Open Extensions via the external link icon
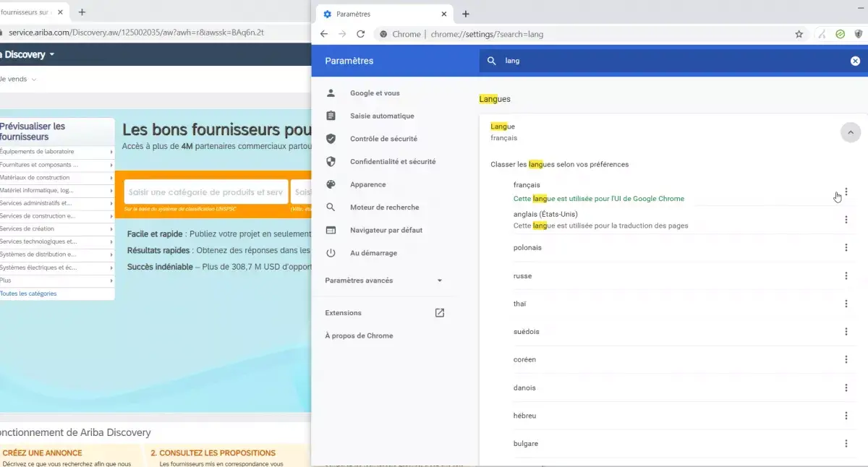This screenshot has width=868, height=467. pos(439,313)
